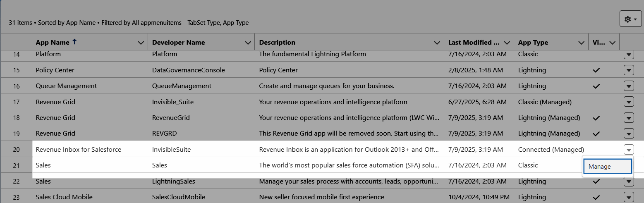
Task: Toggle actions menu for Revenue Inbox row
Action: tap(629, 150)
